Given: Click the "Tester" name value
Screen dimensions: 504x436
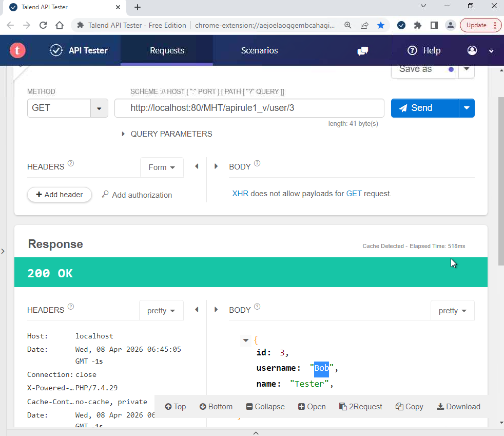Looking at the screenshot, I should click(309, 384).
